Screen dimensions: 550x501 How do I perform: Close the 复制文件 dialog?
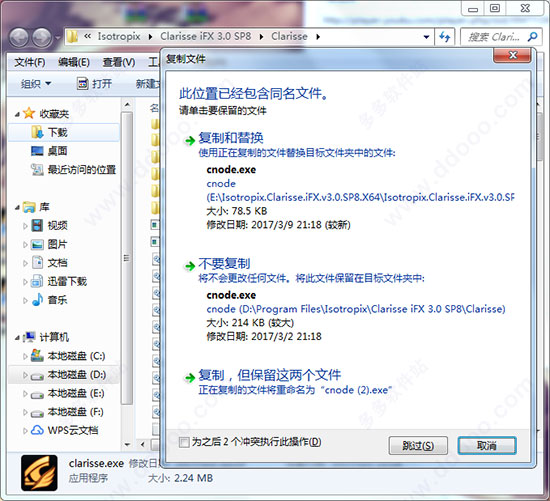512,55
